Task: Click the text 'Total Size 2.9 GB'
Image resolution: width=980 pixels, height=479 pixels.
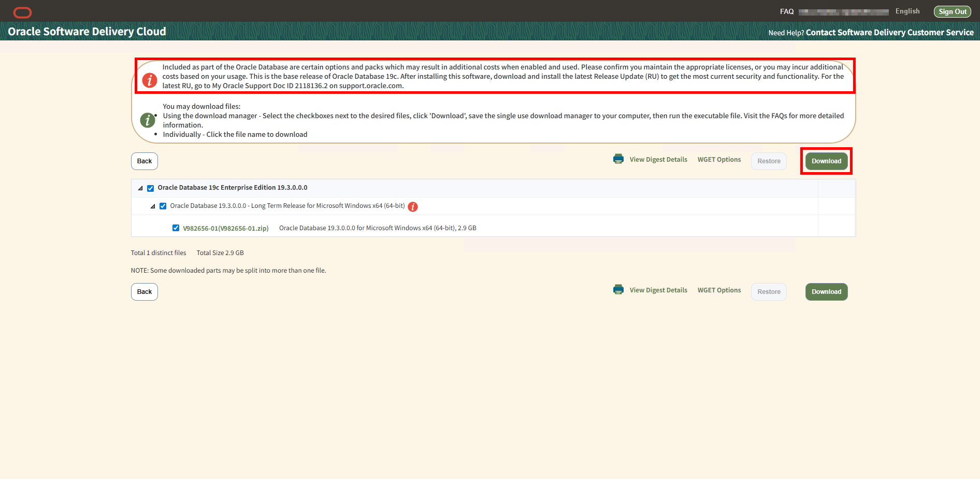Action: (x=220, y=253)
